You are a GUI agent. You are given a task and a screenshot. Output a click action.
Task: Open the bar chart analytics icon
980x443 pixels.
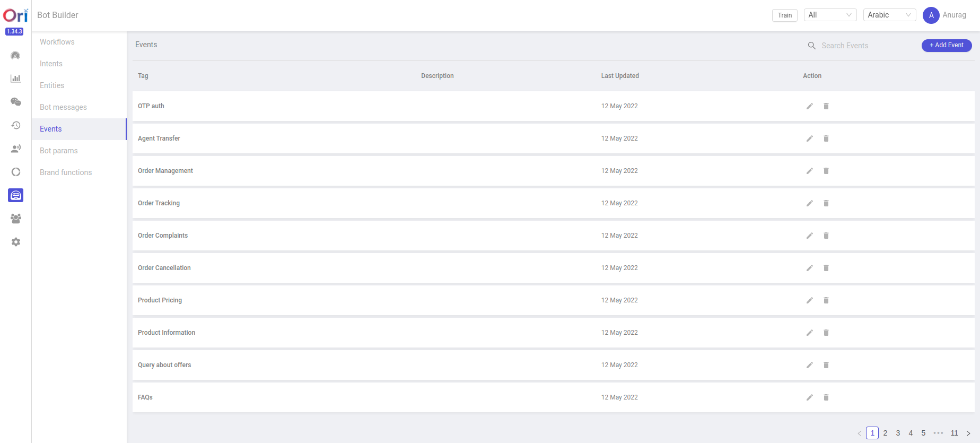[x=15, y=79]
